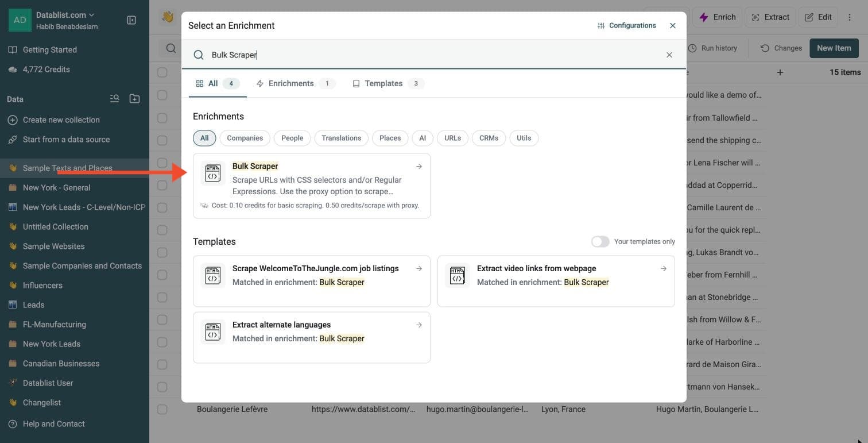Open Scrape WelcomeToTheJungle.com job listings template

click(x=312, y=281)
